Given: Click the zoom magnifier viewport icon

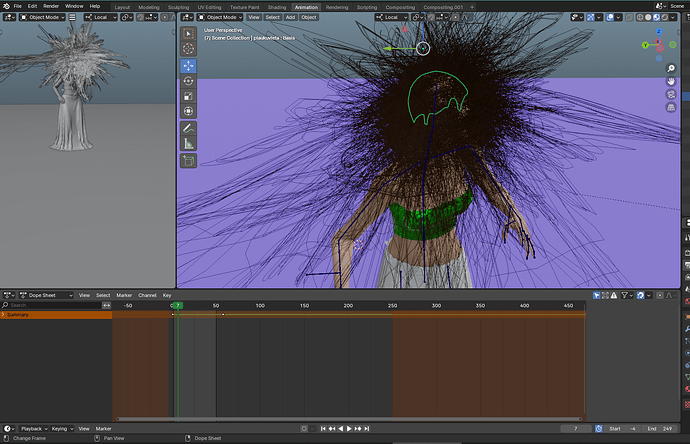Looking at the screenshot, I should click(671, 68).
